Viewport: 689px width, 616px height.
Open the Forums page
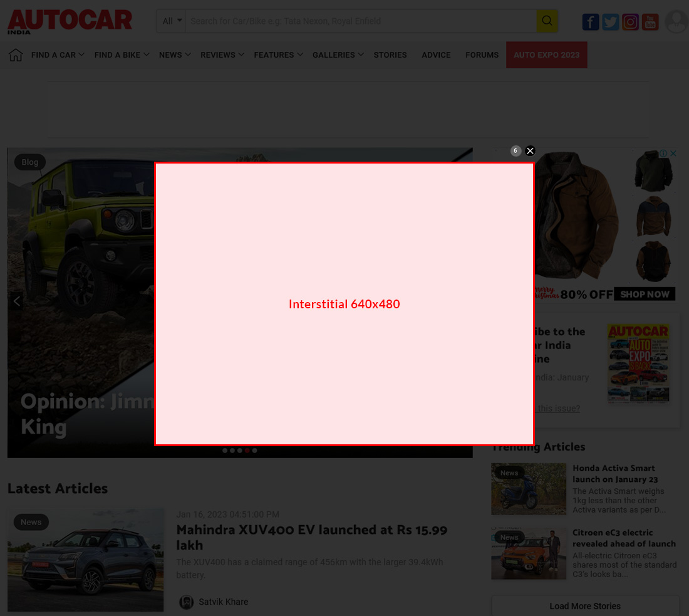[482, 55]
